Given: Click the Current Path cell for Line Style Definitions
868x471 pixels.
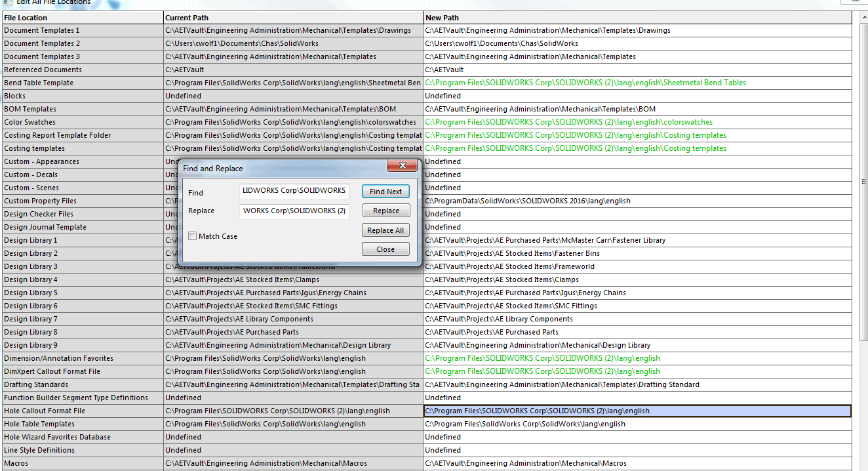Looking at the screenshot, I should (x=294, y=450).
